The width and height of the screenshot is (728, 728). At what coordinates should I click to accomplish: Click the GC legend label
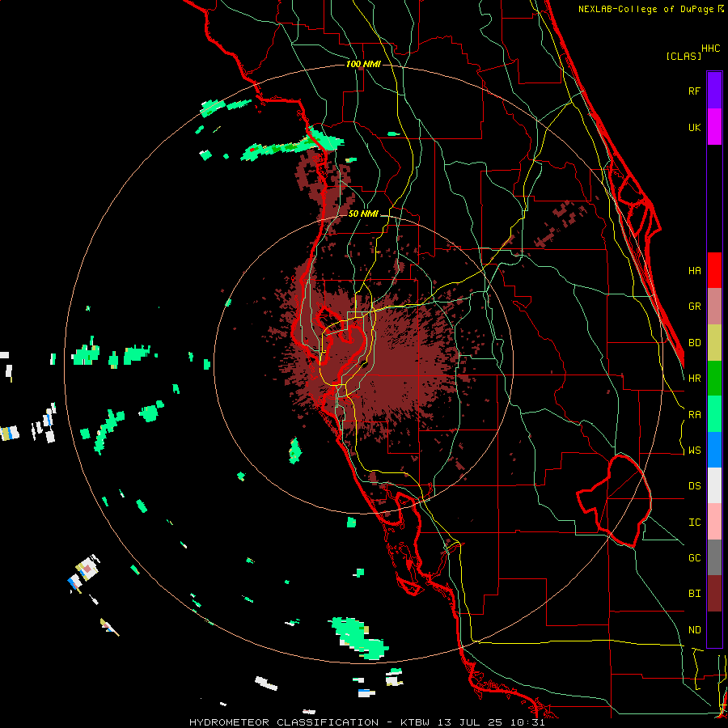point(694,557)
